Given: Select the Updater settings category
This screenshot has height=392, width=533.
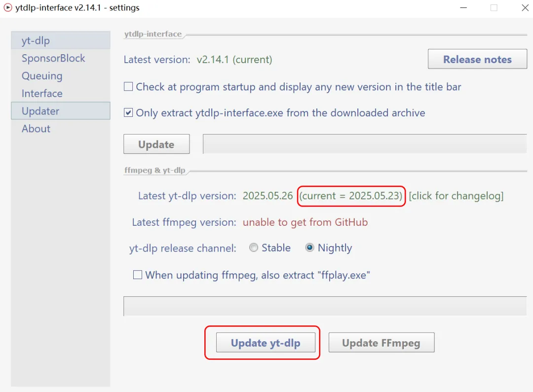Looking at the screenshot, I should point(61,111).
